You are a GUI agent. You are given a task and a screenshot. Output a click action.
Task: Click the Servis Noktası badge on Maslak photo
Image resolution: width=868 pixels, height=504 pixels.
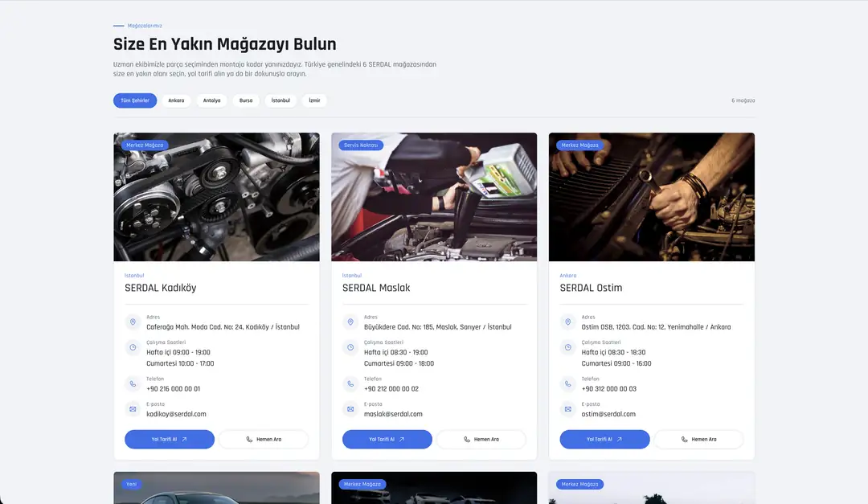[361, 145]
